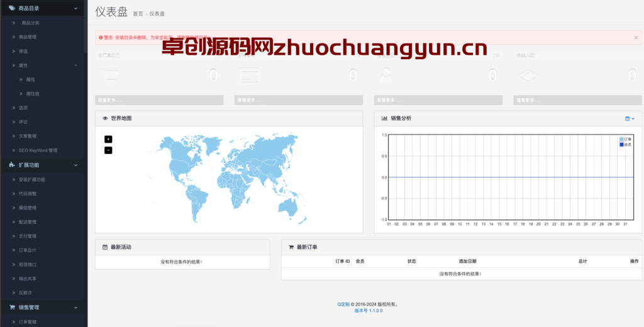The image size is (644, 327).
Task: Open 代码调整 in the sidebar
Action: point(28,194)
